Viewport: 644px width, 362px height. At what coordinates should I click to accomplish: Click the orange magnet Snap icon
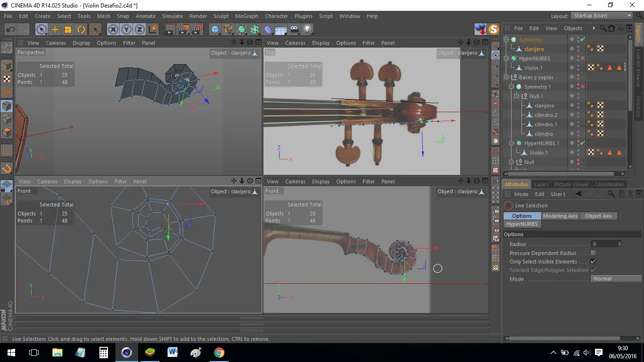(x=7, y=168)
